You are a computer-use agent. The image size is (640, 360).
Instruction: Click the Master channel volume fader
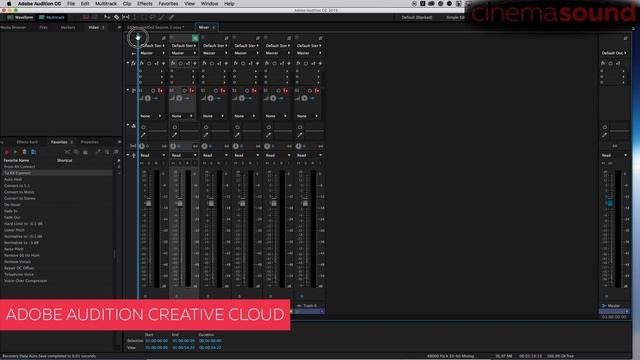pos(610,203)
